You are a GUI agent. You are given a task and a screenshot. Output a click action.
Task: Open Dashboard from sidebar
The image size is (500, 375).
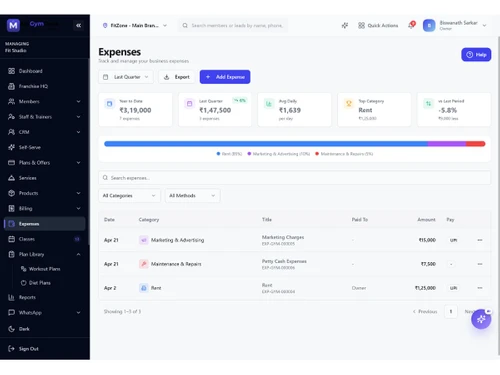45,71
